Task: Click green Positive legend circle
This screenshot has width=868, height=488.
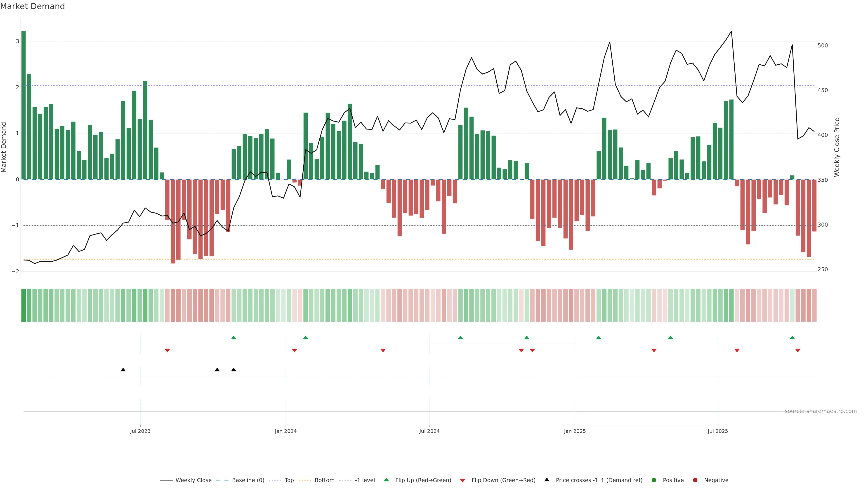Action: [x=654, y=480]
